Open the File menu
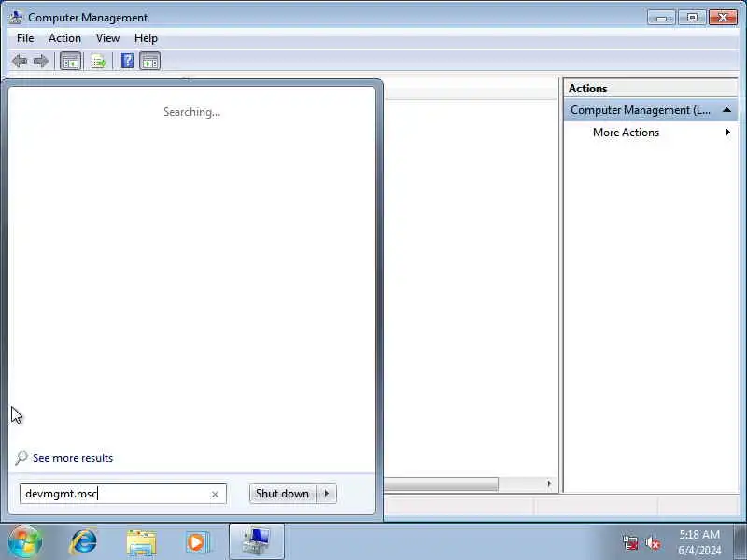 (25, 38)
